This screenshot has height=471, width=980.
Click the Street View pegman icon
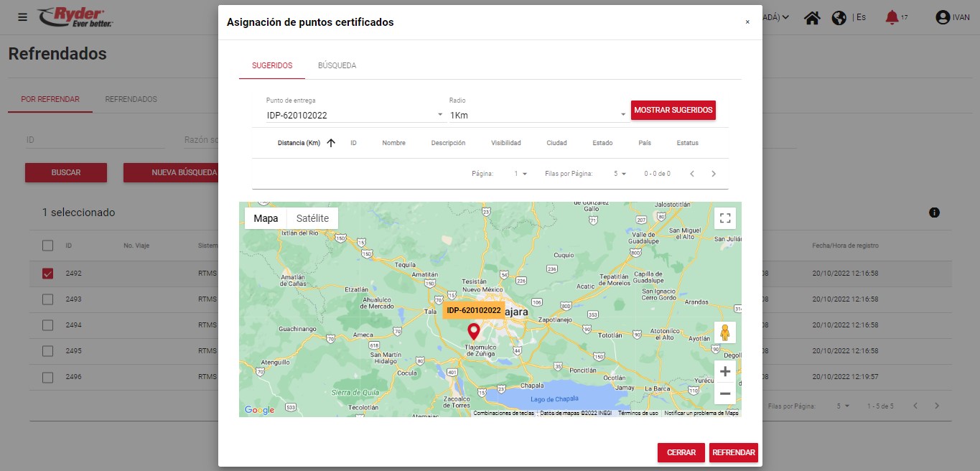click(725, 332)
